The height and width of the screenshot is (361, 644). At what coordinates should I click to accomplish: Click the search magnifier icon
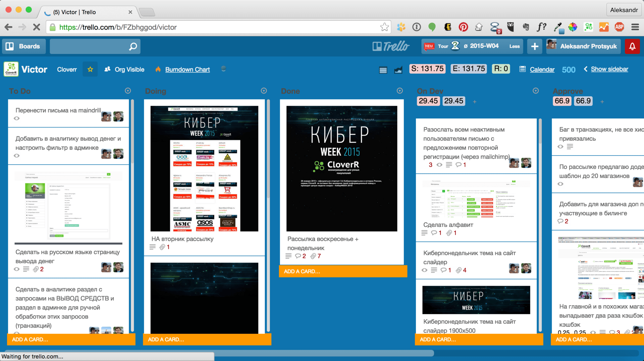point(133,46)
